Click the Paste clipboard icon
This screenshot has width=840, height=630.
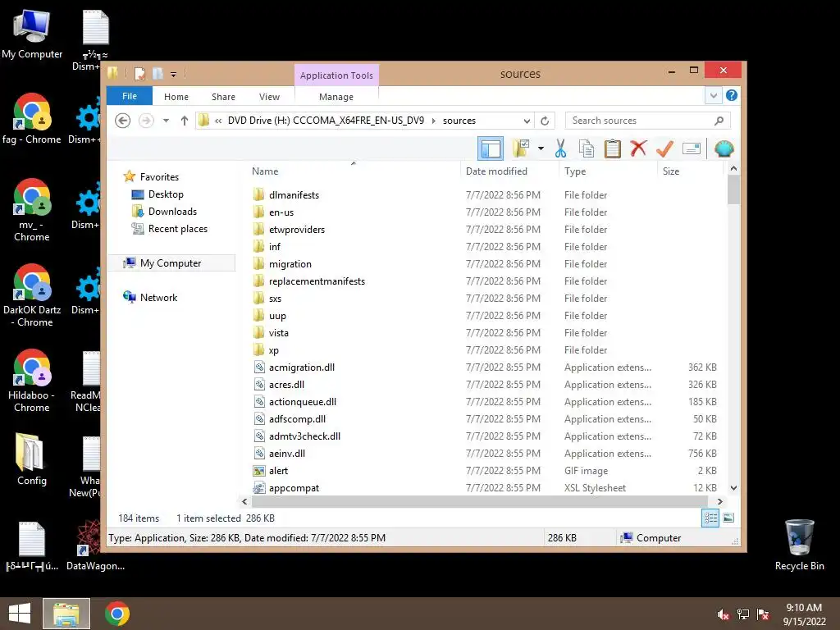612,148
